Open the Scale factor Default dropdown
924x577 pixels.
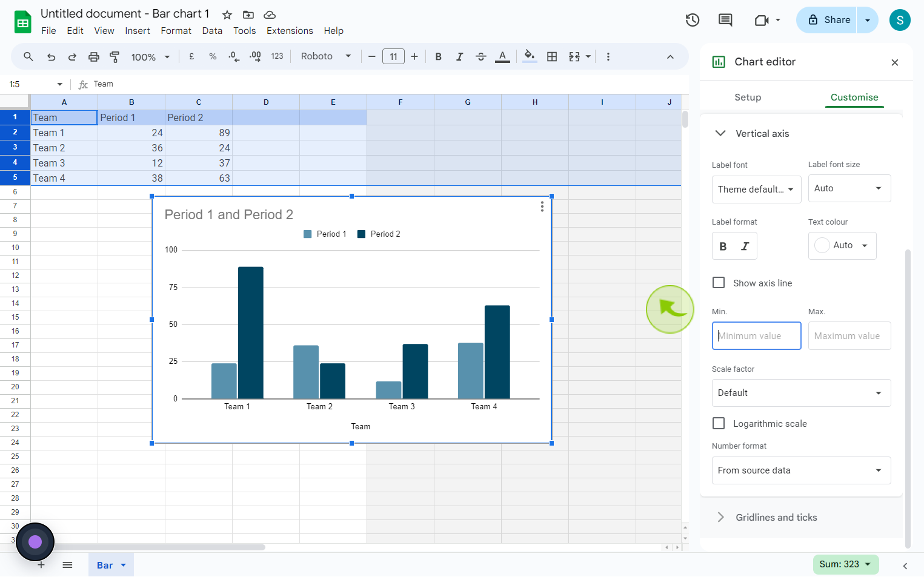tap(801, 393)
